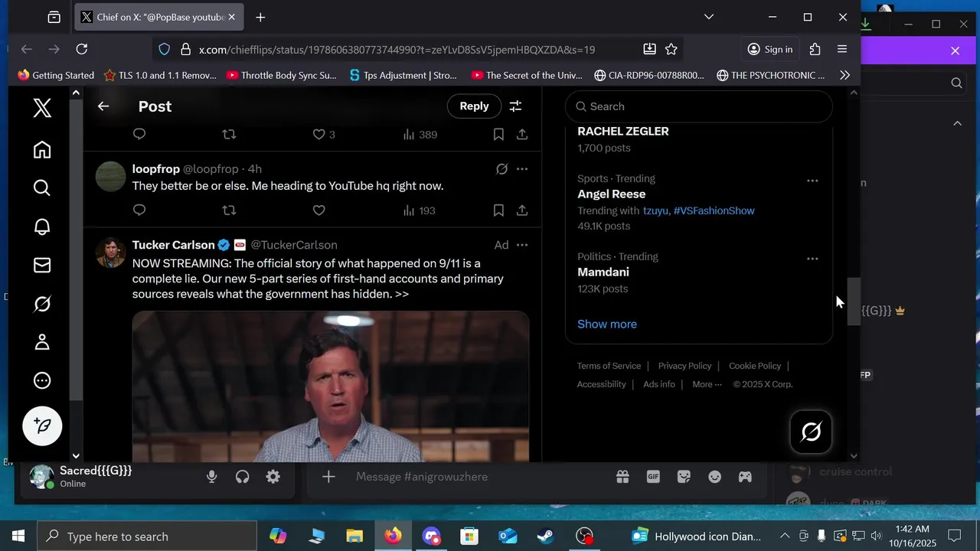
Task: Reply to loopfrop's post
Action: click(x=139, y=210)
